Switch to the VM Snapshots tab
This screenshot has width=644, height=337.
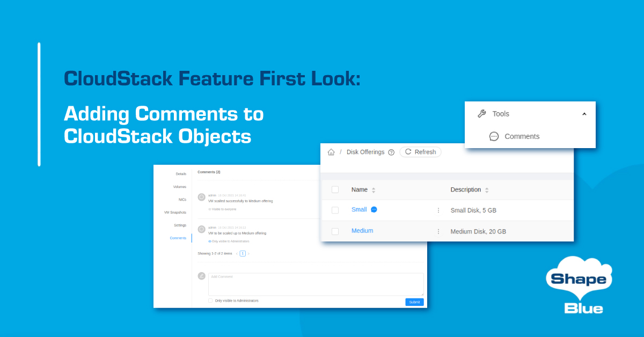point(175,213)
